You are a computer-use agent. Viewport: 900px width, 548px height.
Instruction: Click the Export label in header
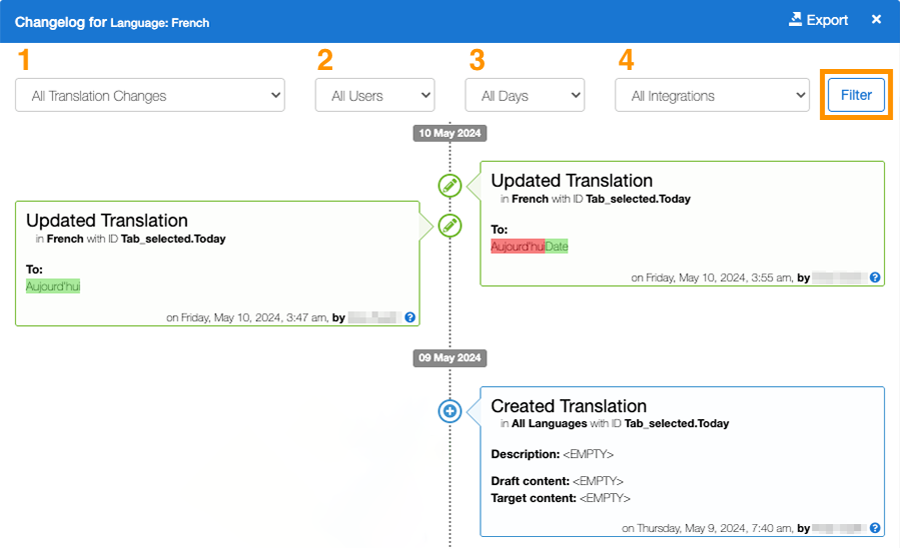[827, 20]
